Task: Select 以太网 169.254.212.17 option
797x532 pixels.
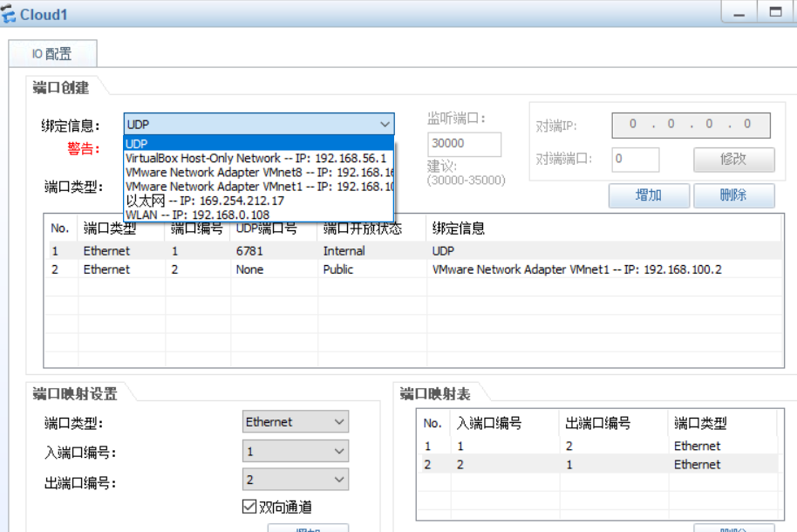Action: (x=259, y=201)
